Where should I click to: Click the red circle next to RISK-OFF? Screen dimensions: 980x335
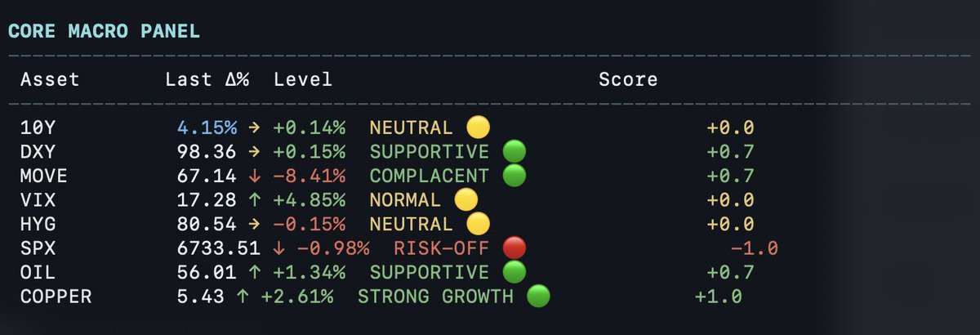514,248
